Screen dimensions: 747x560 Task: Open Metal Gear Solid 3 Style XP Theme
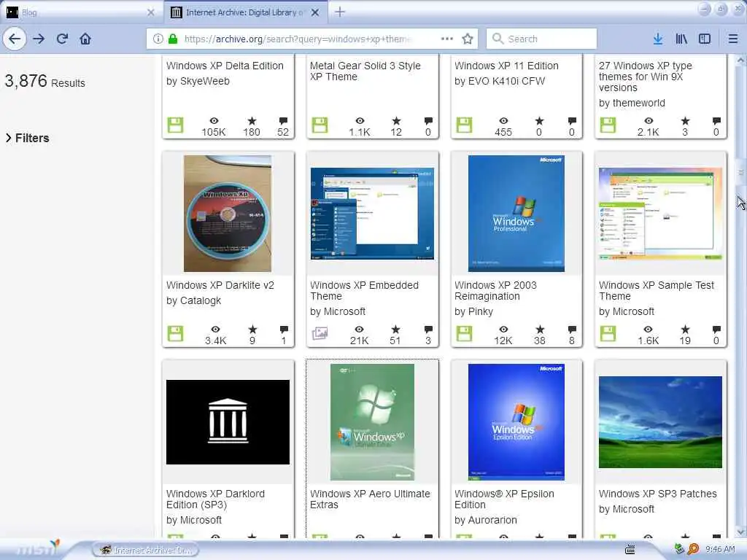pyautogui.click(x=365, y=71)
